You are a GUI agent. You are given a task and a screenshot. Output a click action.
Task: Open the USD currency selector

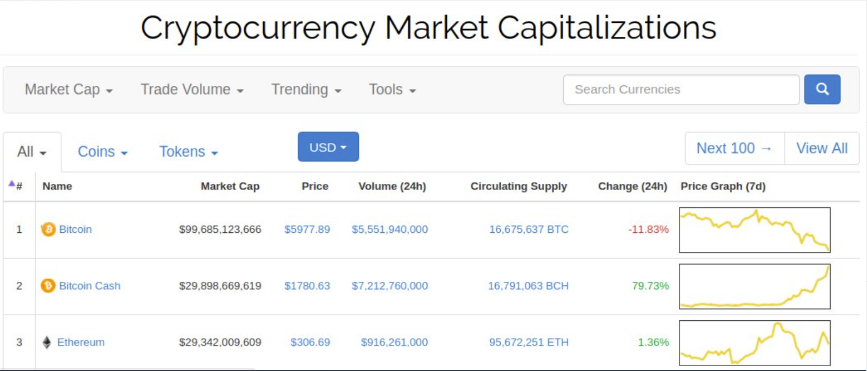pos(328,147)
